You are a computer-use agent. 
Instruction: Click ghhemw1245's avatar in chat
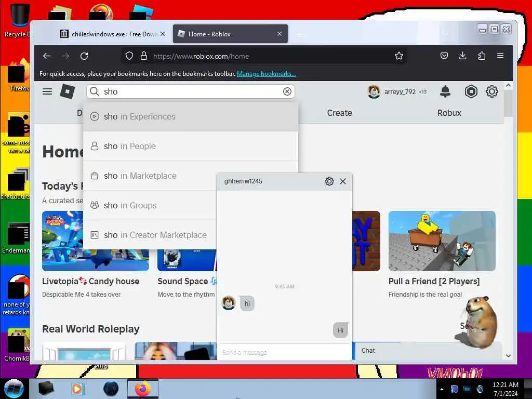[229, 303]
